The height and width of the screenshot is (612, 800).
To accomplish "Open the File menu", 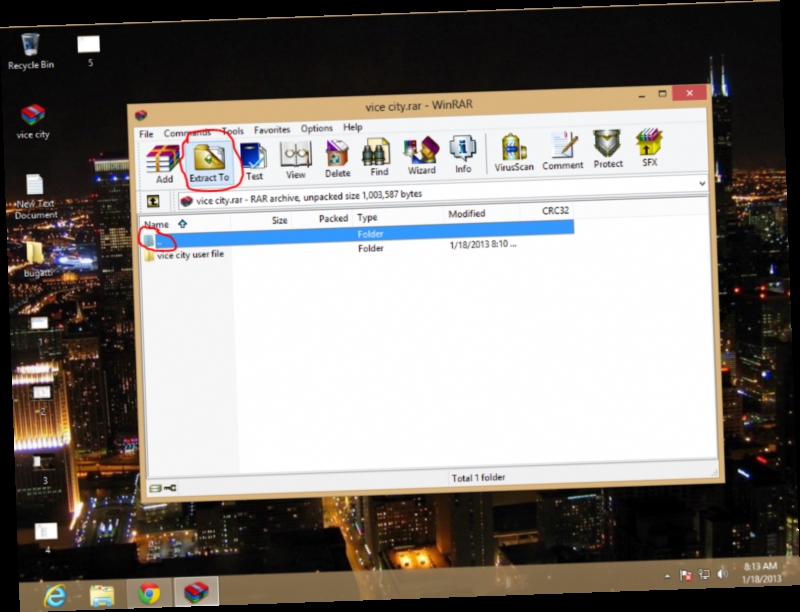I will (146, 134).
